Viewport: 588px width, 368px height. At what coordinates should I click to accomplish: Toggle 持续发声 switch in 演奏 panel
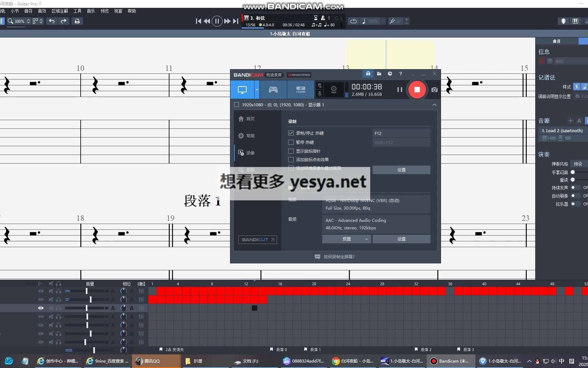point(575,187)
